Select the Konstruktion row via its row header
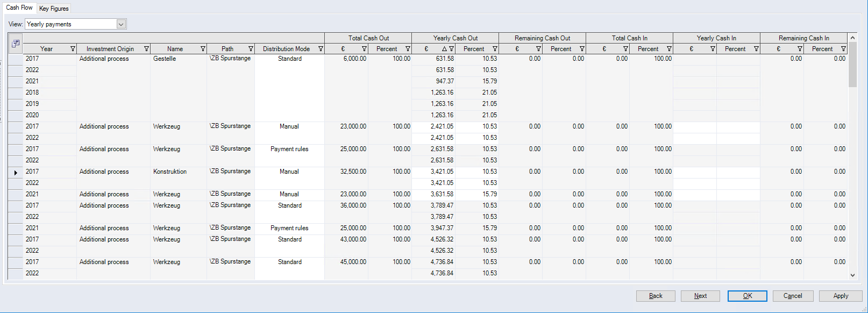 point(15,172)
